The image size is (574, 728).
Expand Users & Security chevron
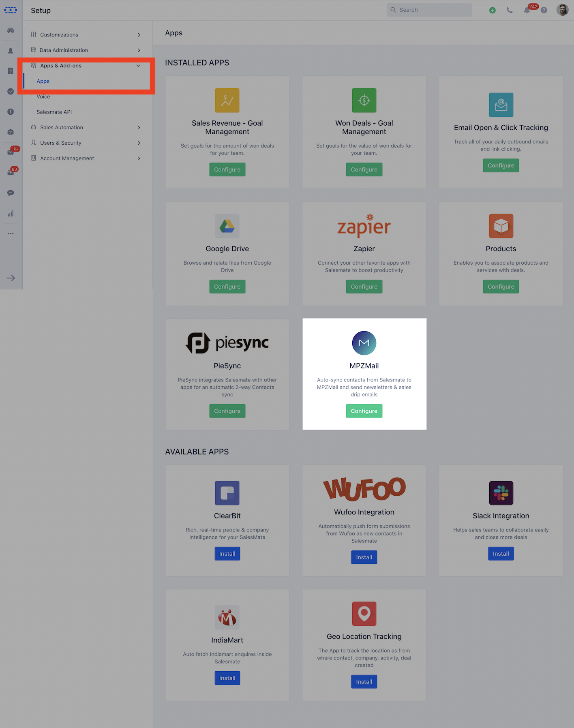point(139,143)
